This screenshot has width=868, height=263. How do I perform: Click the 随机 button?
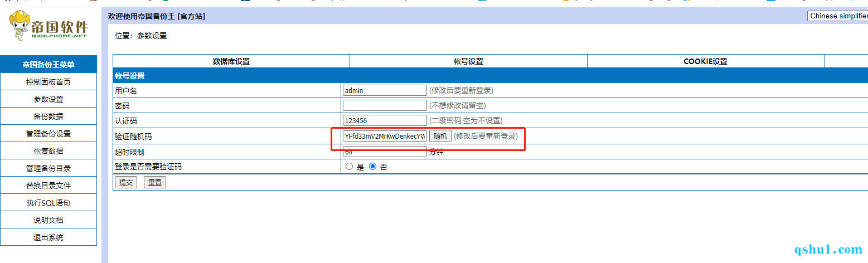pos(440,136)
